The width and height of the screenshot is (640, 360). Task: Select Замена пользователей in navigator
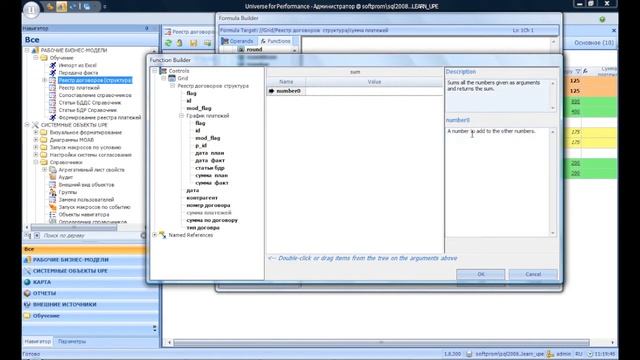[86, 200]
